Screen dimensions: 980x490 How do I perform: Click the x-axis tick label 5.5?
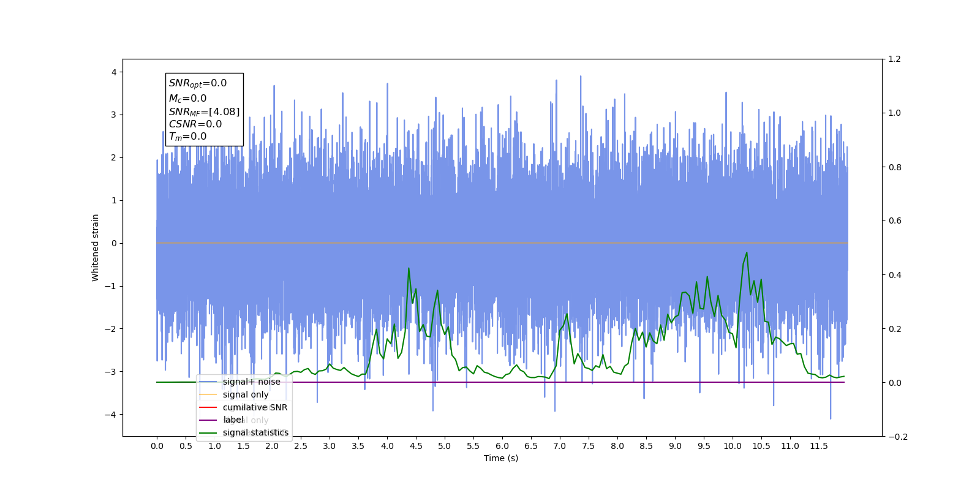coord(473,446)
